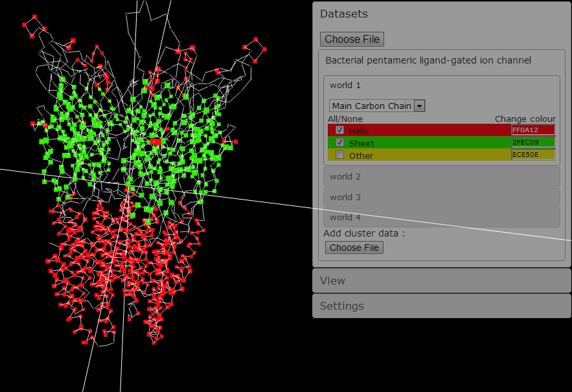Collapse the world 1 section header
The image size is (572, 392).
[345, 85]
